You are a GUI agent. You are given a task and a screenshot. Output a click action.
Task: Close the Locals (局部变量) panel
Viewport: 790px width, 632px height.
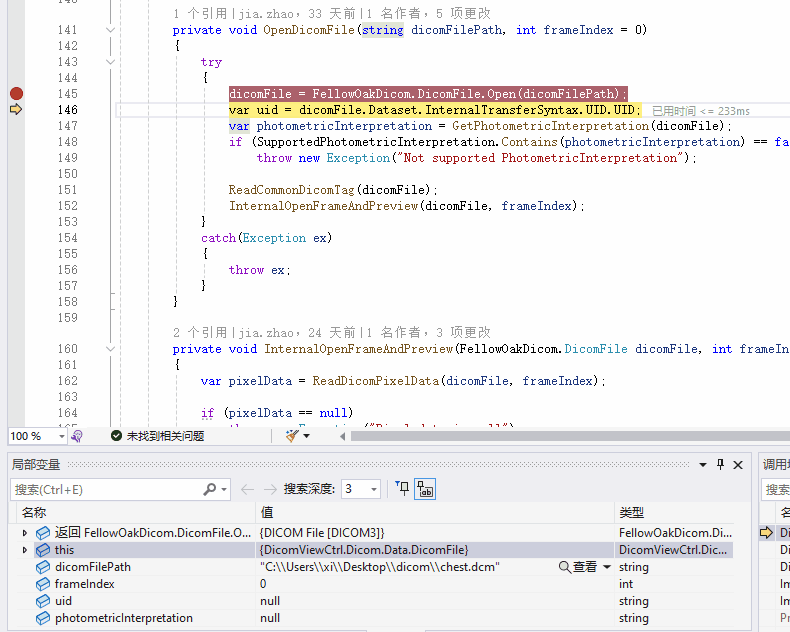[738, 465]
